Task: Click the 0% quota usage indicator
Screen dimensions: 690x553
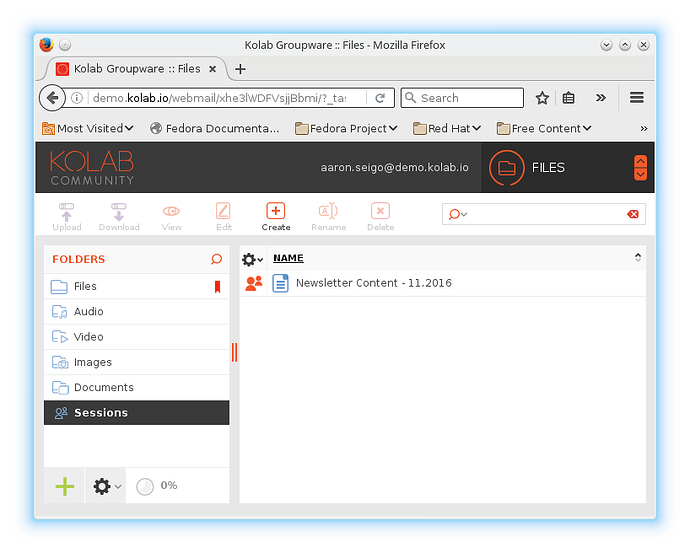Action: point(157,486)
